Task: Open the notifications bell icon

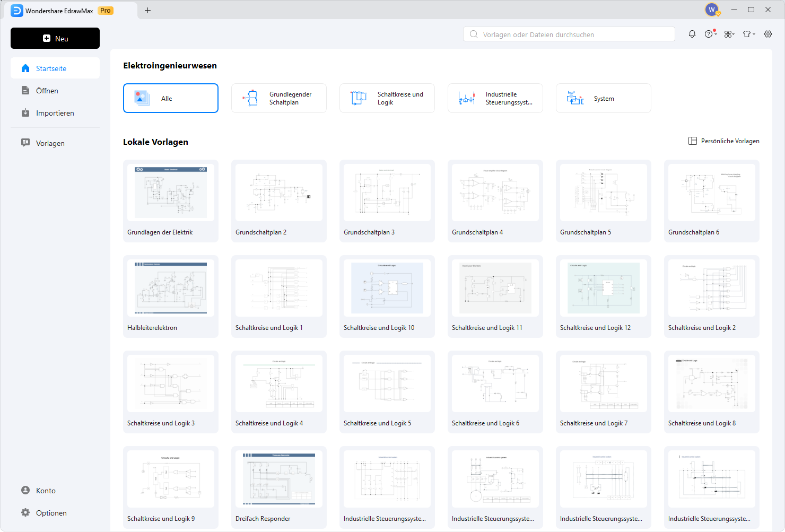Action: click(692, 34)
